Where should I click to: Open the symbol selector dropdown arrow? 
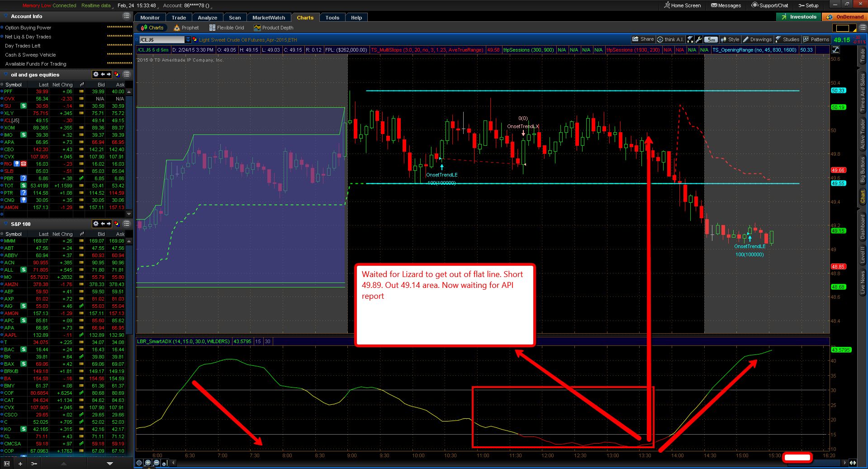(x=188, y=40)
